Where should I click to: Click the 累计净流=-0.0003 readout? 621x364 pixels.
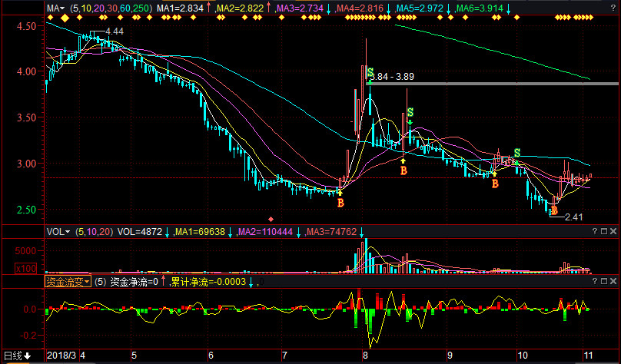pos(209,282)
